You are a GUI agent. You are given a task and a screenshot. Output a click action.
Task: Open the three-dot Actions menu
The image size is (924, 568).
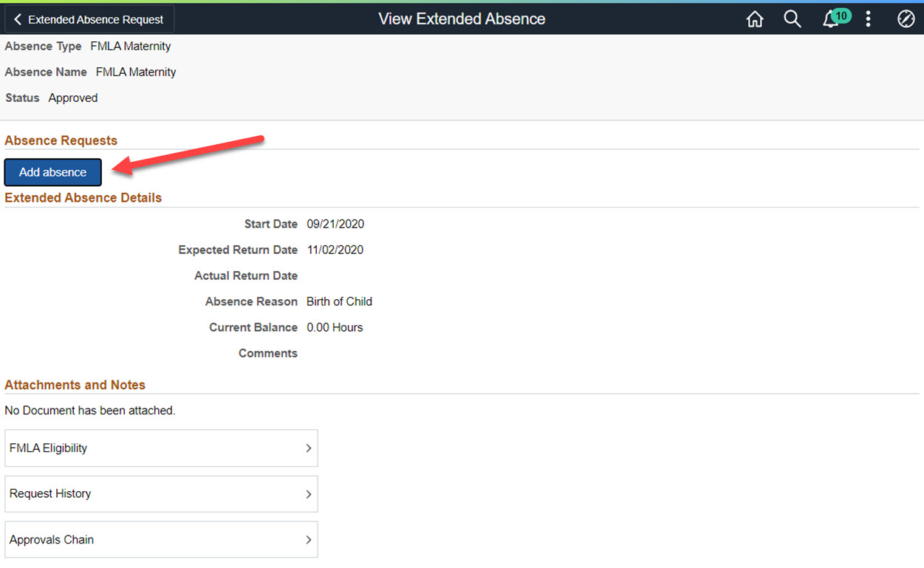click(x=869, y=19)
